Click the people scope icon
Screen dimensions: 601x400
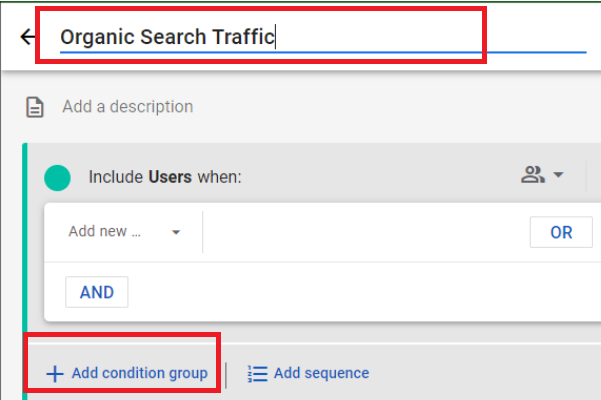(x=532, y=175)
